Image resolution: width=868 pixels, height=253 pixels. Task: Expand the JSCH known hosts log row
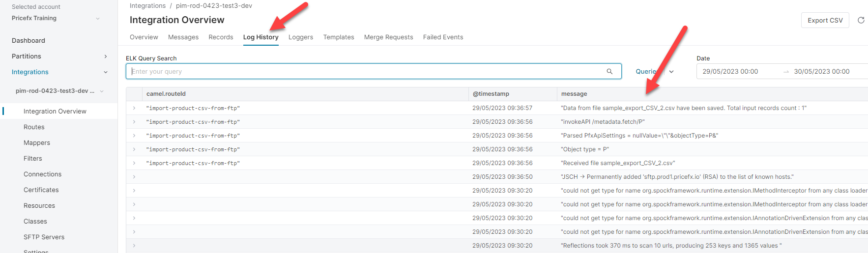[134, 177]
